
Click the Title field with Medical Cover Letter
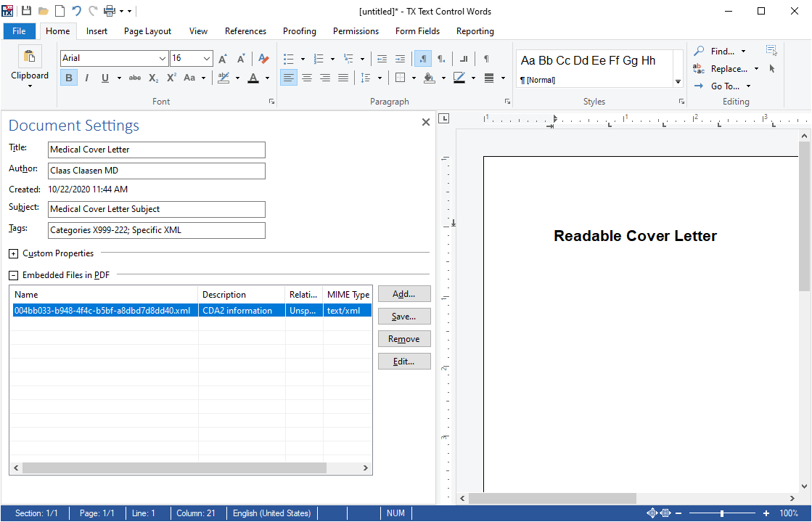[x=157, y=150]
